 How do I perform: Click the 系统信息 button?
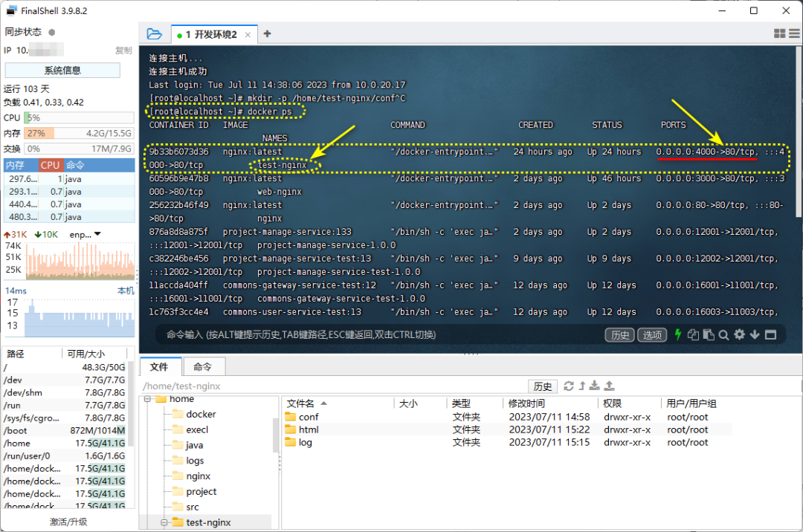click(62, 71)
